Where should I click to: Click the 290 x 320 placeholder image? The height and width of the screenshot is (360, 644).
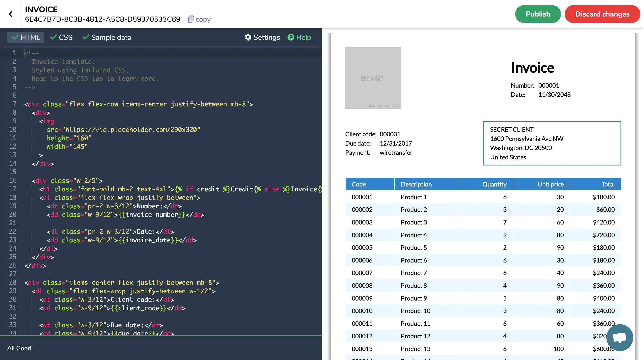373,78
